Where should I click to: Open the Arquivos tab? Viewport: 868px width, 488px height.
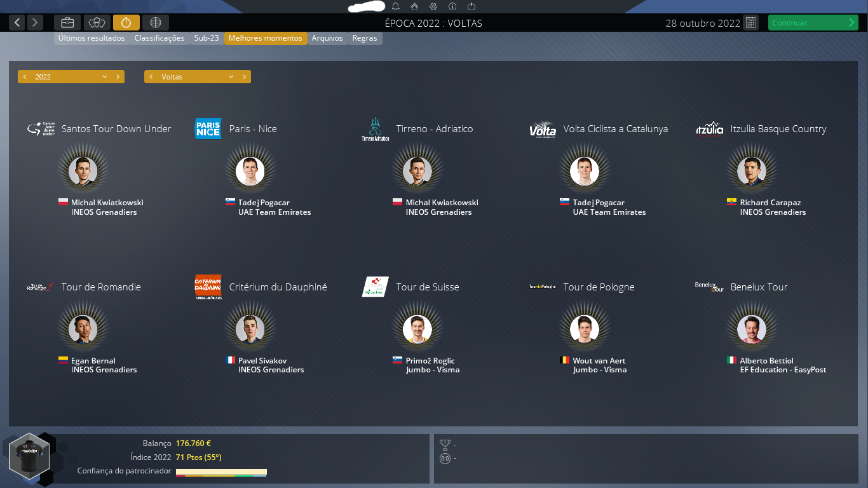click(x=327, y=38)
